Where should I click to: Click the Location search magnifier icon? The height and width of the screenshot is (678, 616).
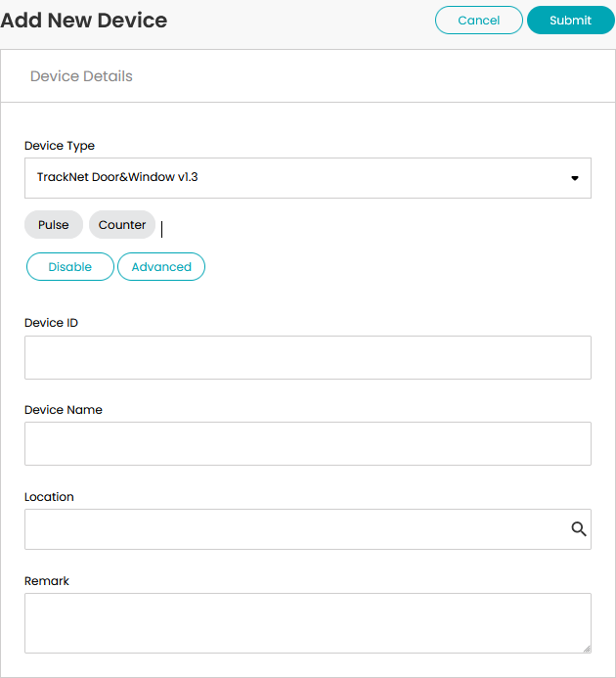tap(579, 529)
